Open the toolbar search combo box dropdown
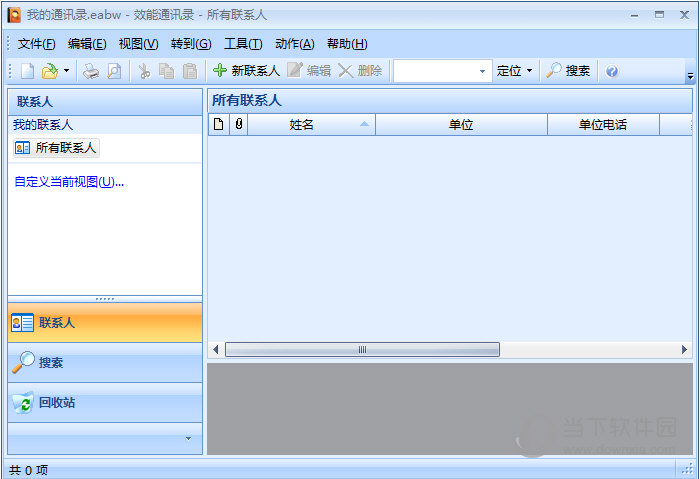The image size is (700, 479). click(x=482, y=71)
